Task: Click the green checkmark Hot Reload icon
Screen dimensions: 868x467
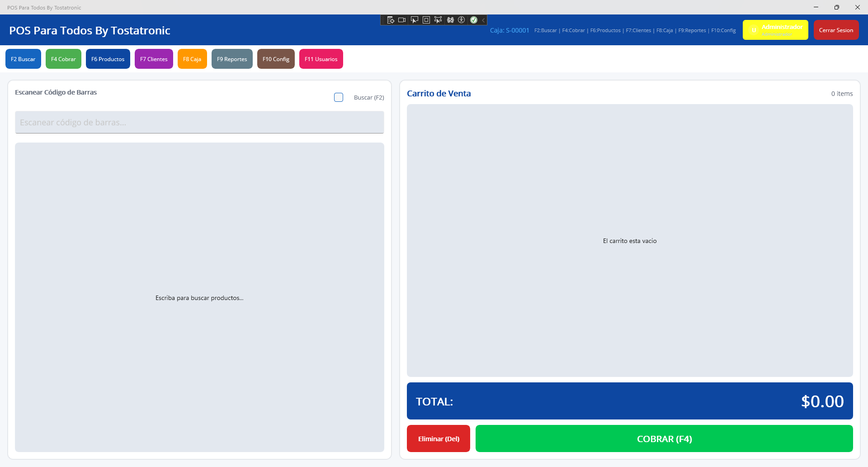Action: pos(474,20)
